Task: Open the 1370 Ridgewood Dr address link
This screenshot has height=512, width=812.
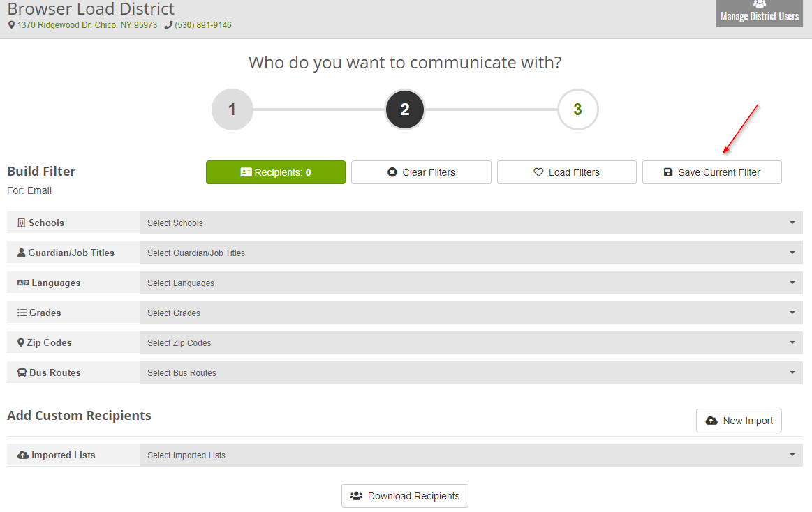Action: point(87,25)
